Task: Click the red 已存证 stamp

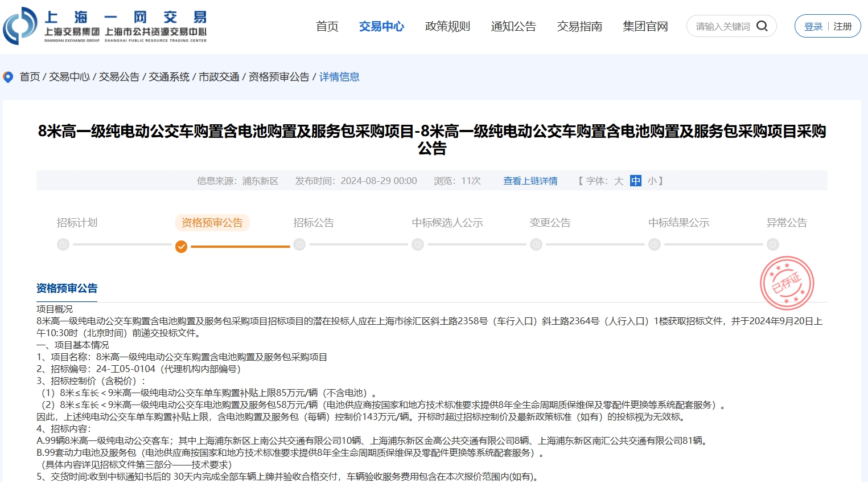Action: pyautogui.click(x=787, y=283)
